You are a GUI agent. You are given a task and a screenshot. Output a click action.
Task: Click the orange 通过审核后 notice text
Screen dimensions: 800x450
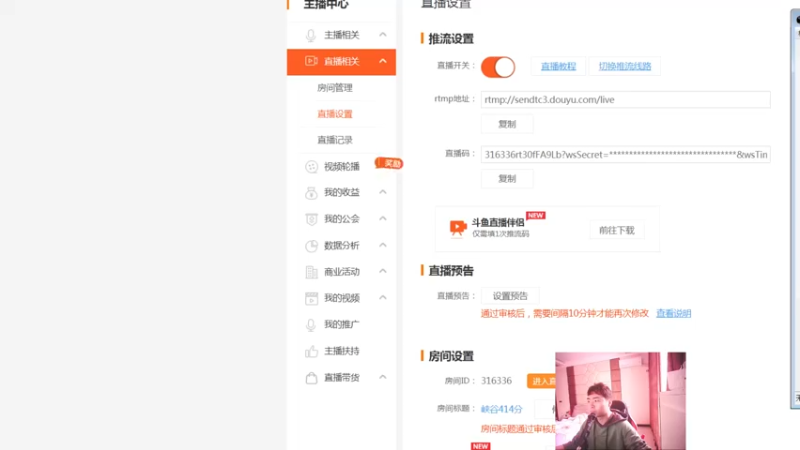point(564,313)
